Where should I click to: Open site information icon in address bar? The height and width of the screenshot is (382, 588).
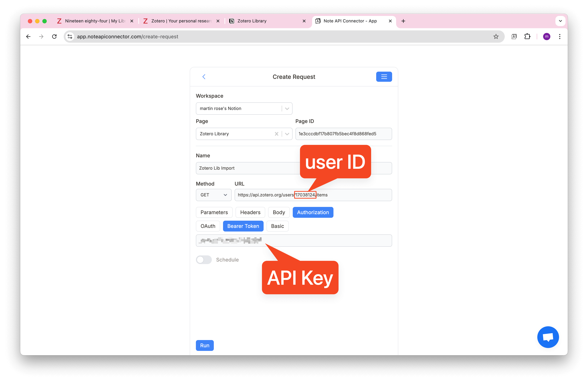point(70,37)
